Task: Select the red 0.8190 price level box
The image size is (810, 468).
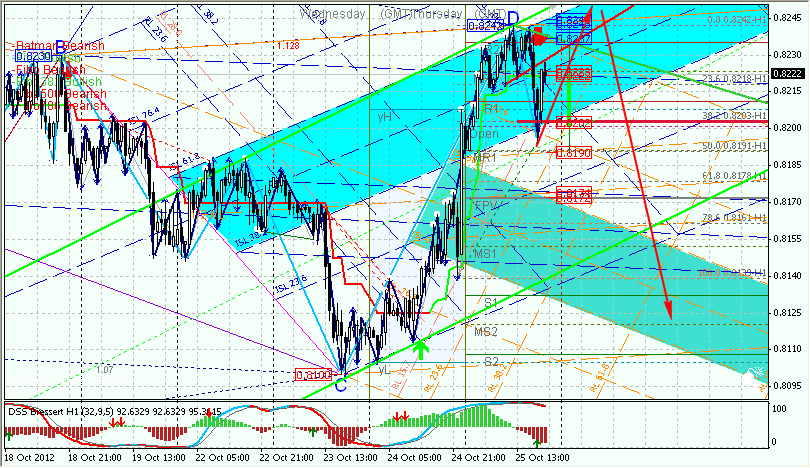Action: [x=572, y=153]
